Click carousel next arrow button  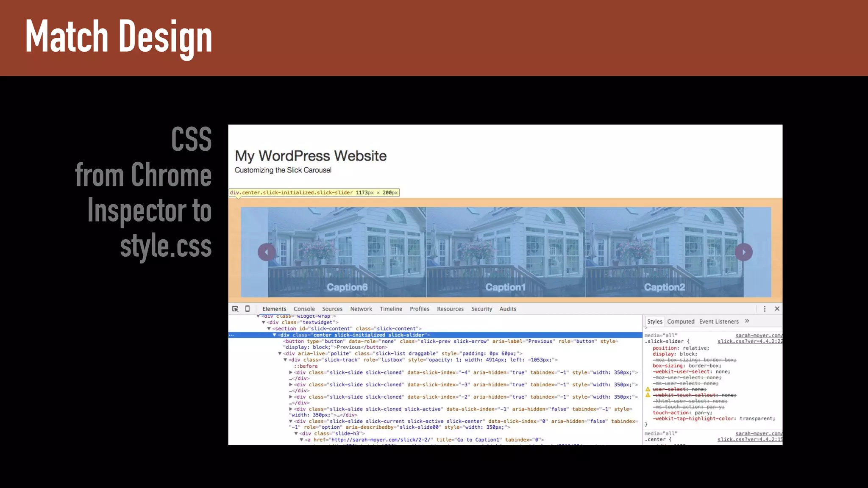coord(744,252)
